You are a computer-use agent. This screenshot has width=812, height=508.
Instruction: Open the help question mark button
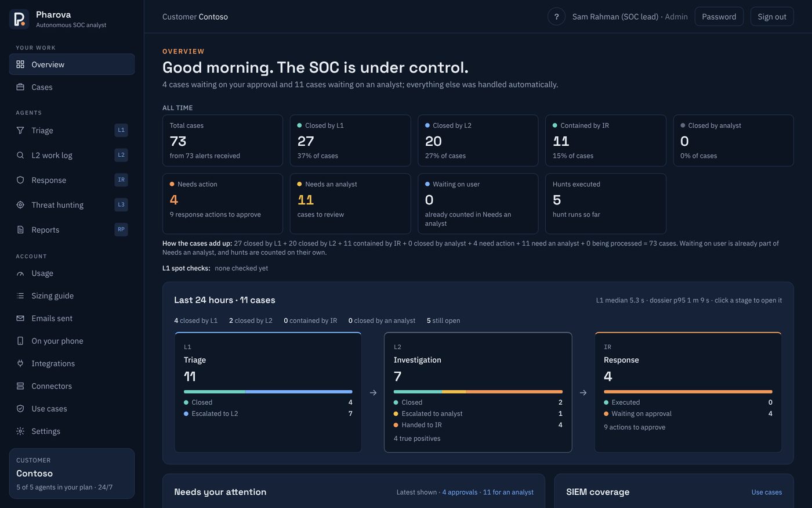[556, 17]
